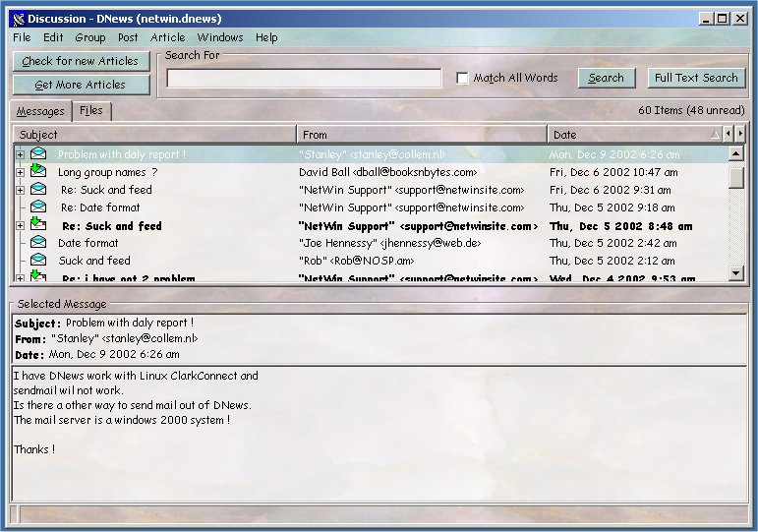The width and height of the screenshot is (758, 532).
Task: Click the 60 Items (48 unread) counter
Action: click(x=691, y=110)
